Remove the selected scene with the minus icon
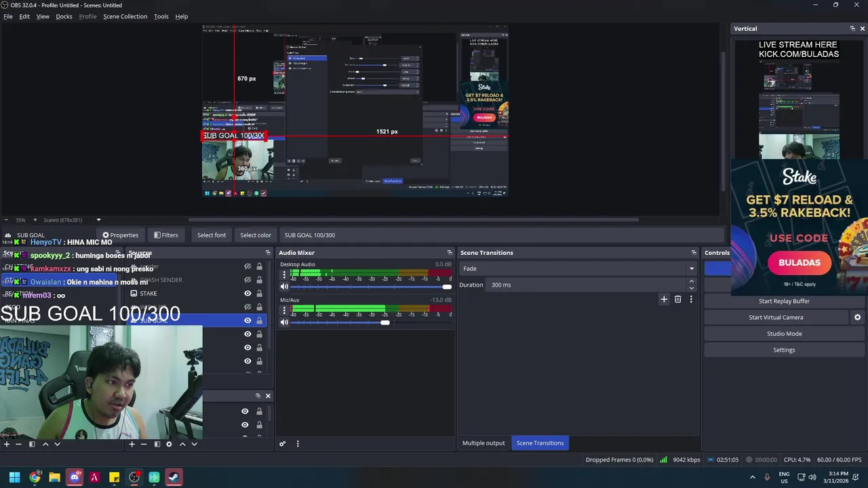The height and width of the screenshot is (488, 868). (x=18, y=444)
